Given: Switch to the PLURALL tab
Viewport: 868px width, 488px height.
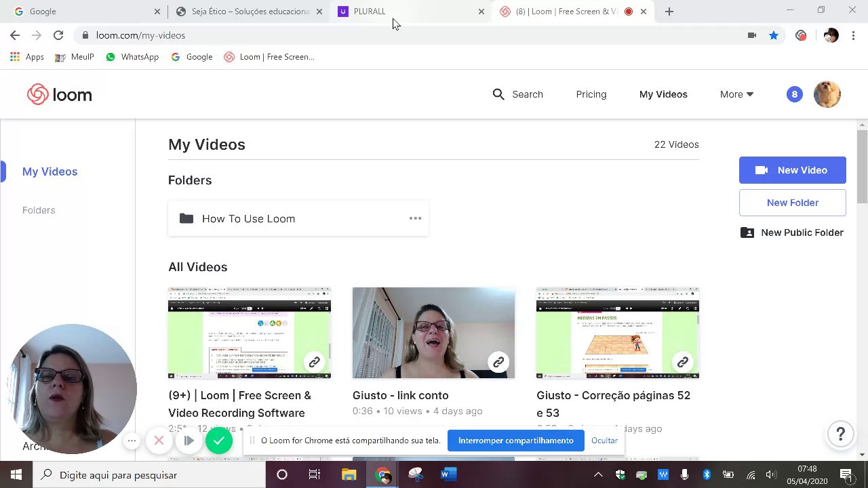Looking at the screenshot, I should tap(410, 12).
